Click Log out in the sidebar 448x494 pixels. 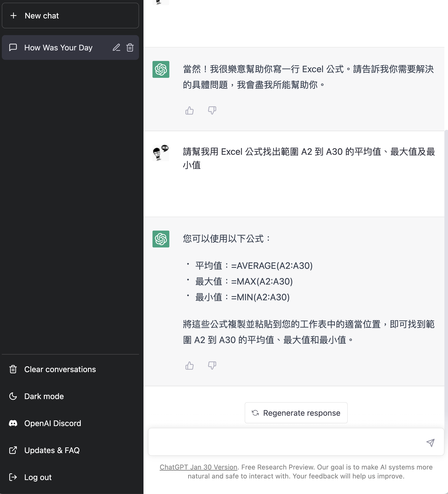click(38, 477)
